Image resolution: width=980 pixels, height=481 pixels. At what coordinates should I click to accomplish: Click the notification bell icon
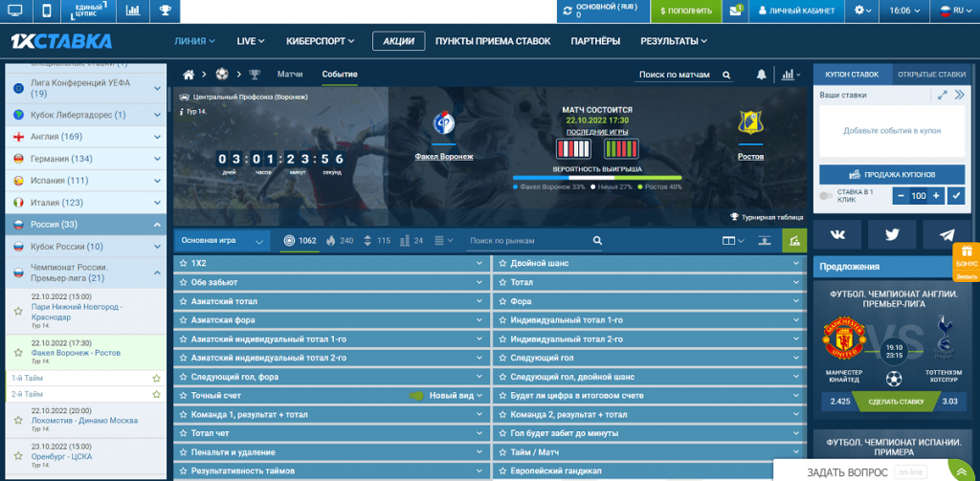pyautogui.click(x=762, y=75)
